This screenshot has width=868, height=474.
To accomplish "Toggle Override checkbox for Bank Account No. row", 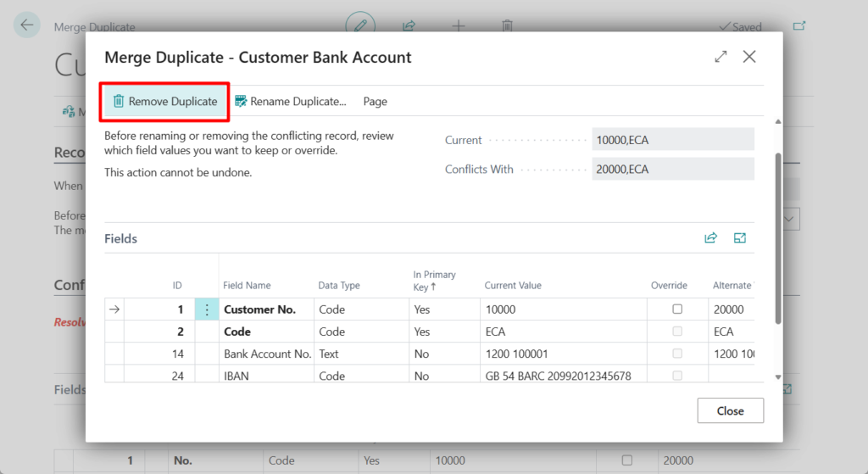I will pyautogui.click(x=677, y=354).
